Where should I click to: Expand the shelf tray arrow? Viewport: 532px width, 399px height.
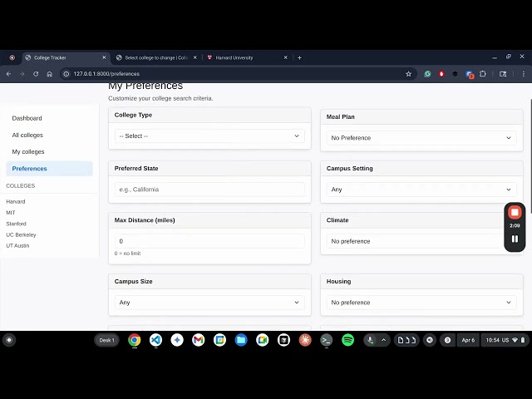384,340
